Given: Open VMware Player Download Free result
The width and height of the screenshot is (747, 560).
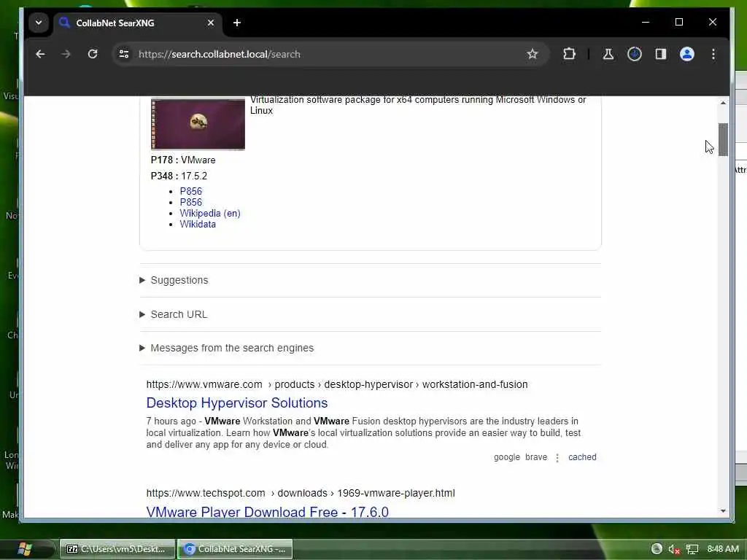Looking at the screenshot, I should pyautogui.click(x=267, y=512).
